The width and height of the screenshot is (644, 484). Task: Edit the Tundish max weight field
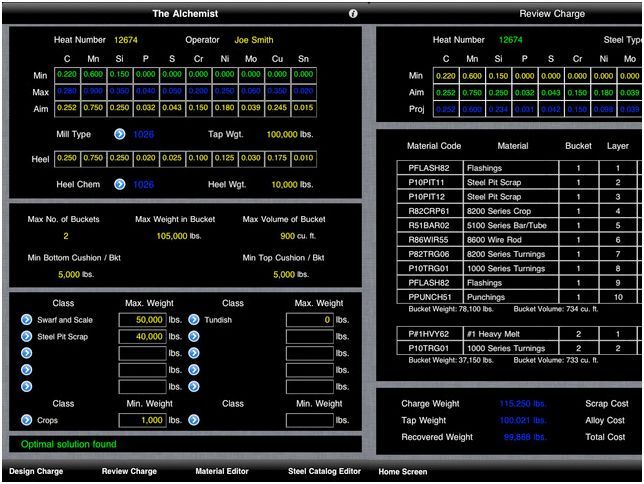coord(309,320)
